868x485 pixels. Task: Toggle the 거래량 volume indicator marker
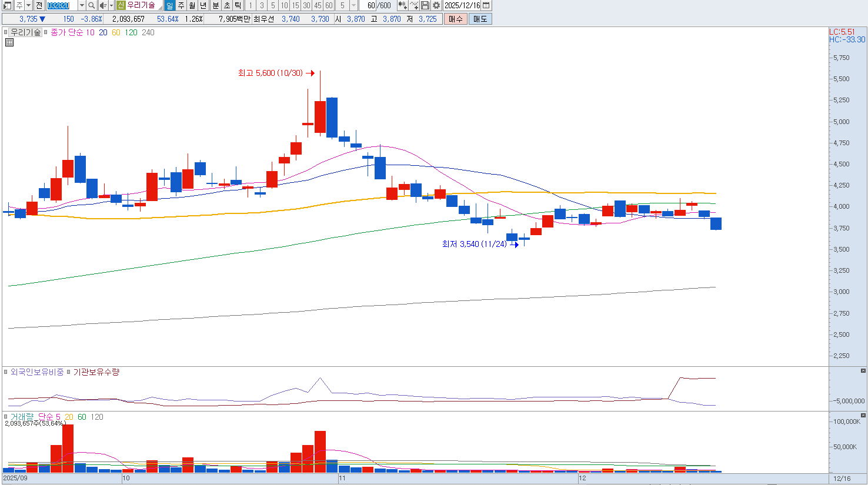pyautogui.click(x=6, y=417)
